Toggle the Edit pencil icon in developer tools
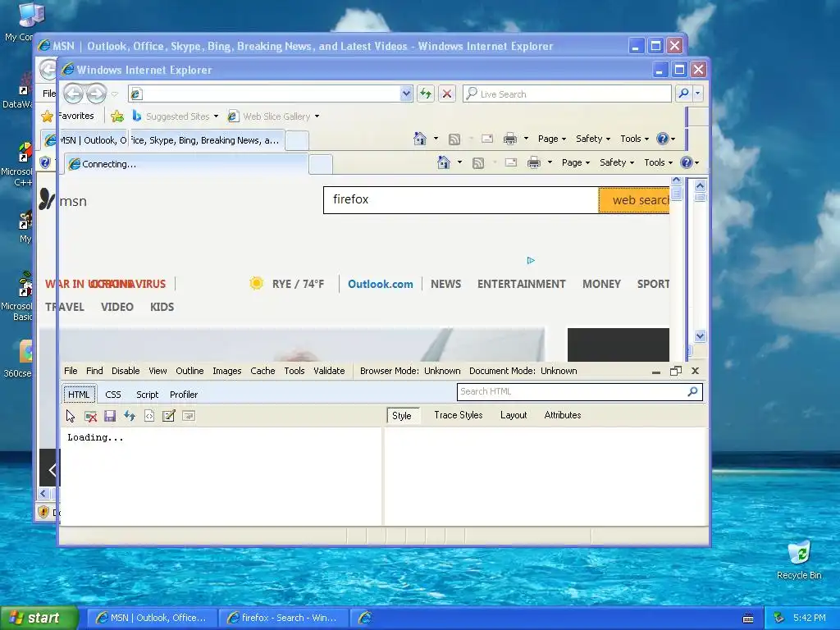Screen dimensions: 840x630 (x=169, y=416)
